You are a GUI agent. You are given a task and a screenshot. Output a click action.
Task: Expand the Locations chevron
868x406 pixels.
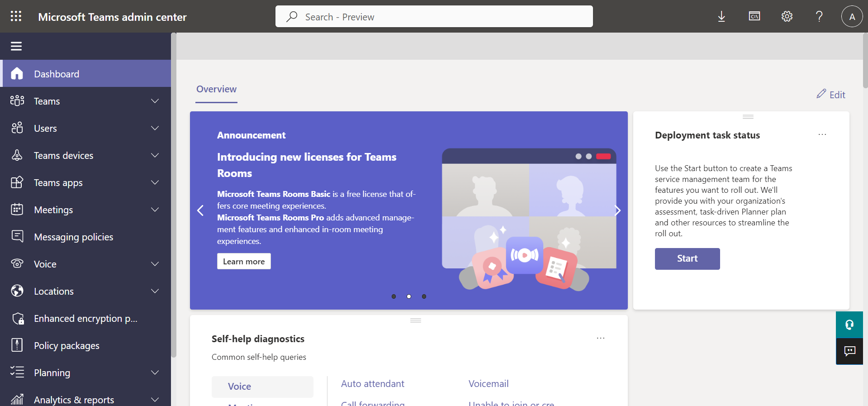tap(155, 291)
